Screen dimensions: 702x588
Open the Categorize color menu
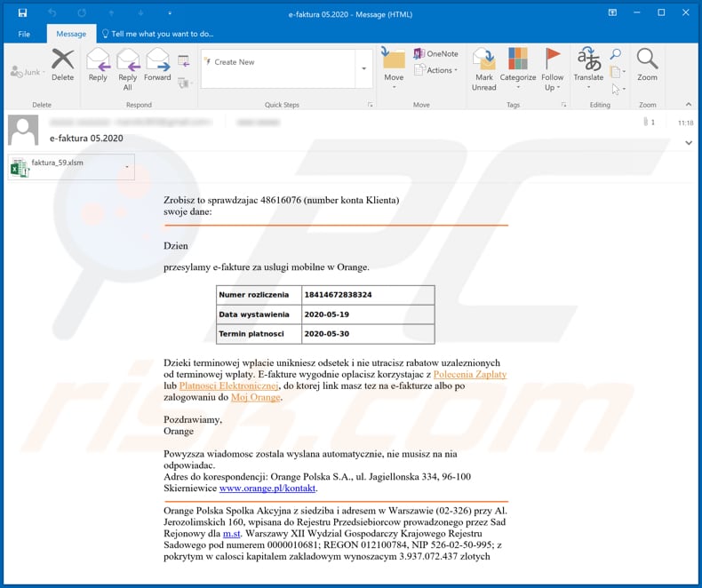coord(517,68)
